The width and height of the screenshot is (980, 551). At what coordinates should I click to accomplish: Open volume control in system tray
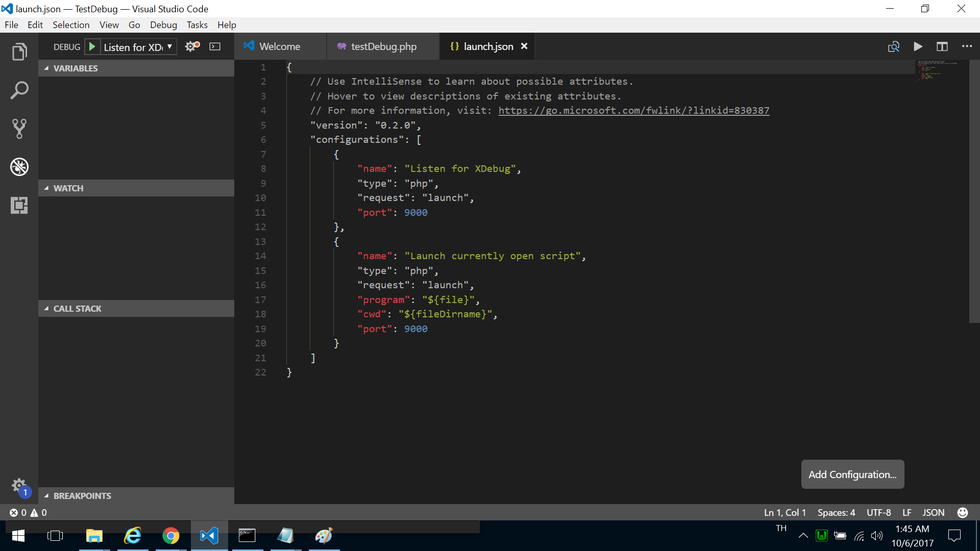click(x=877, y=536)
